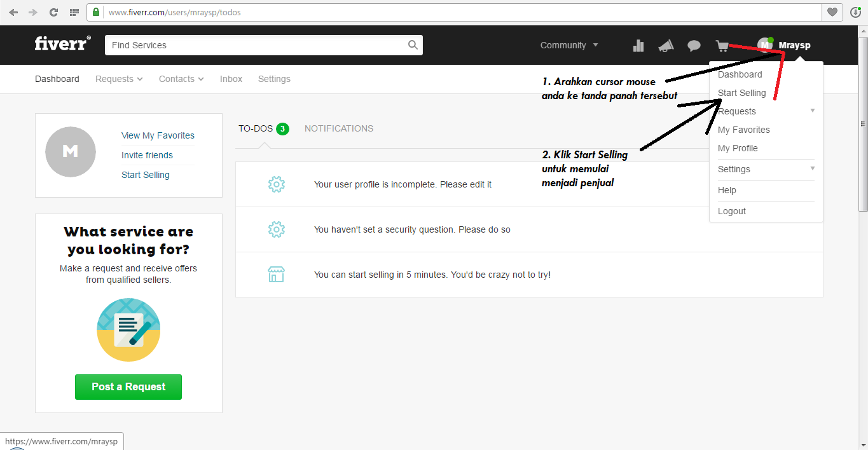Image resolution: width=868 pixels, height=450 pixels.
Task: Switch to the NOTIFICATIONS tab
Action: pos(339,128)
